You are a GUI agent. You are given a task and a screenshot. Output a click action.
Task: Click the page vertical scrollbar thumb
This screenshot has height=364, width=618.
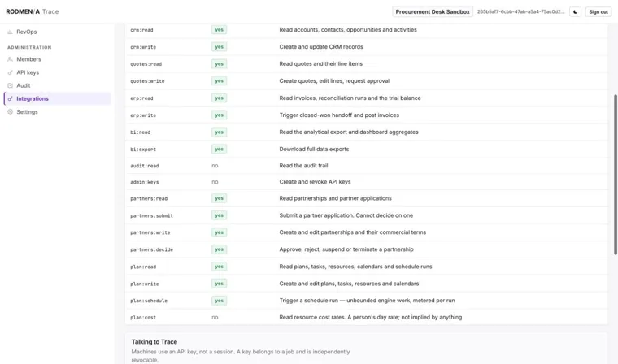coord(616,175)
